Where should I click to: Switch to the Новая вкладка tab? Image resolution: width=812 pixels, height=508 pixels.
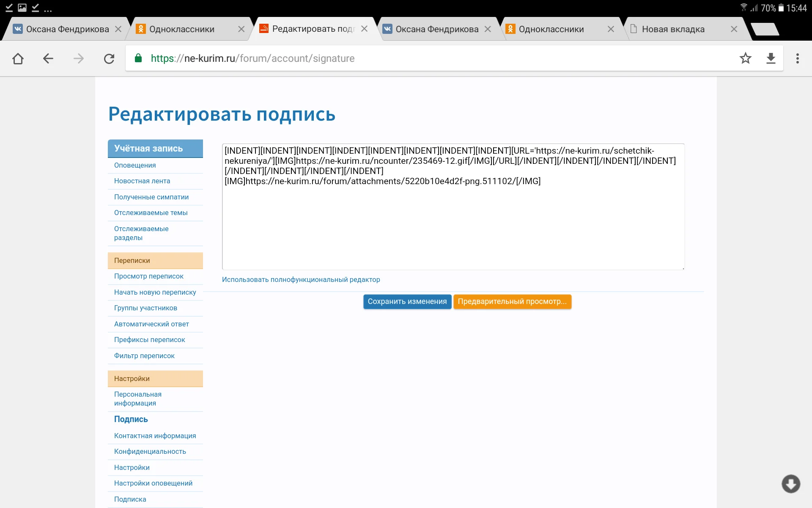pos(672,29)
